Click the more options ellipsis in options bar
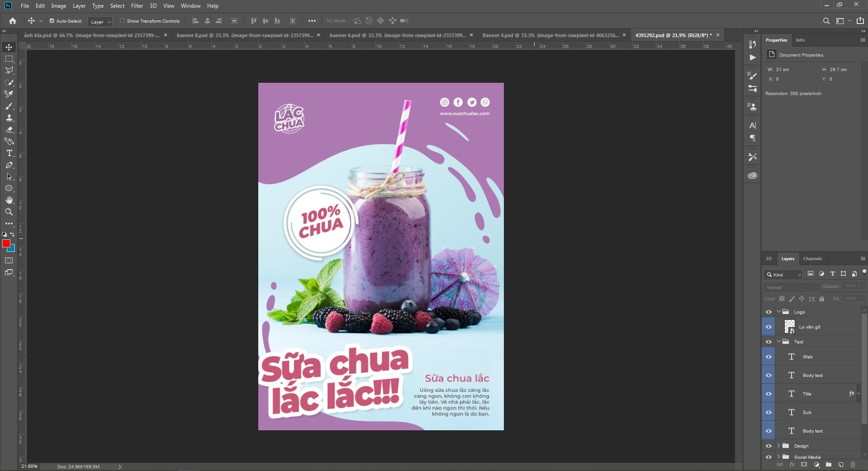 pyautogui.click(x=312, y=21)
